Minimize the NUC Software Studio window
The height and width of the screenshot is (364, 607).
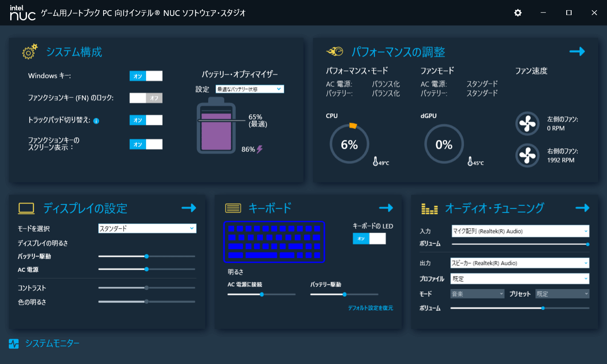tap(543, 13)
